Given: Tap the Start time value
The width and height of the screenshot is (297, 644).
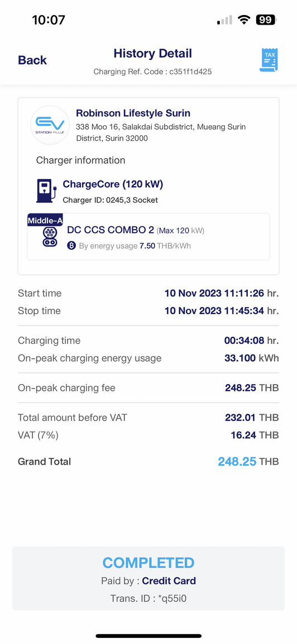Looking at the screenshot, I should coord(222,293).
